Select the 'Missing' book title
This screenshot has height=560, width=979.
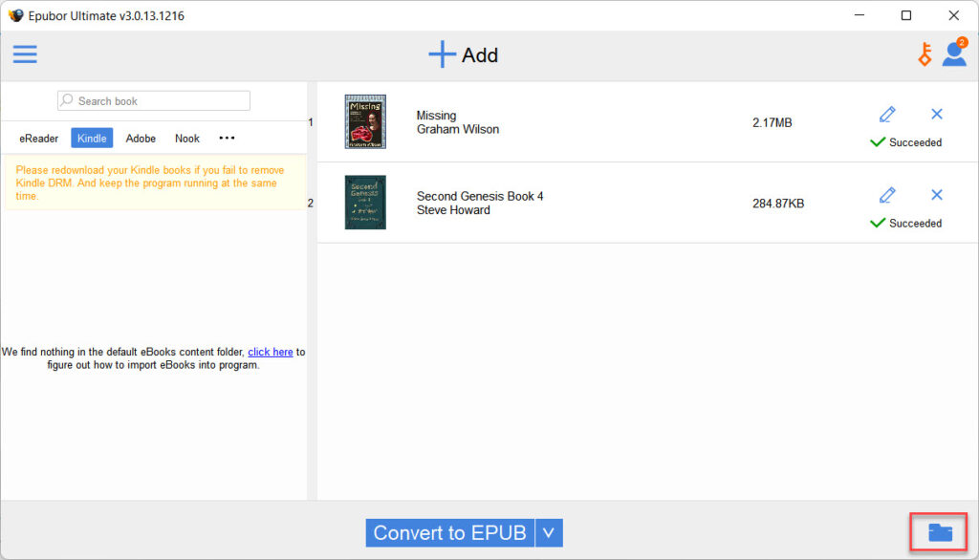click(x=436, y=116)
